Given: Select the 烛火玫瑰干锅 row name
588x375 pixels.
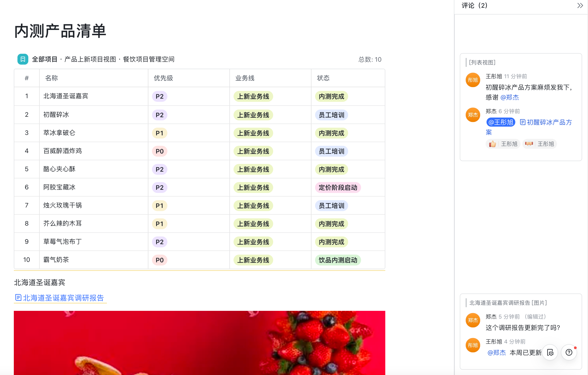Looking at the screenshot, I should pyautogui.click(x=63, y=205).
